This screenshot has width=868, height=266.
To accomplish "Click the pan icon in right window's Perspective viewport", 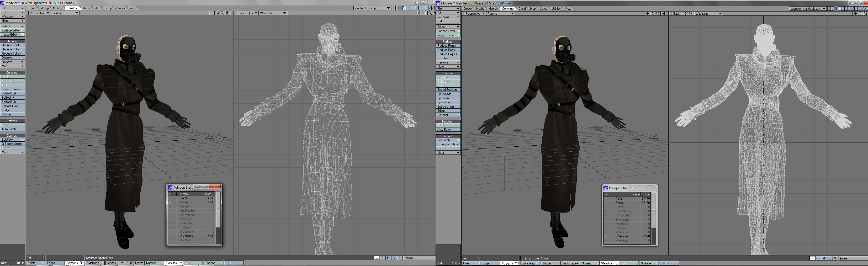I will (x=647, y=14).
